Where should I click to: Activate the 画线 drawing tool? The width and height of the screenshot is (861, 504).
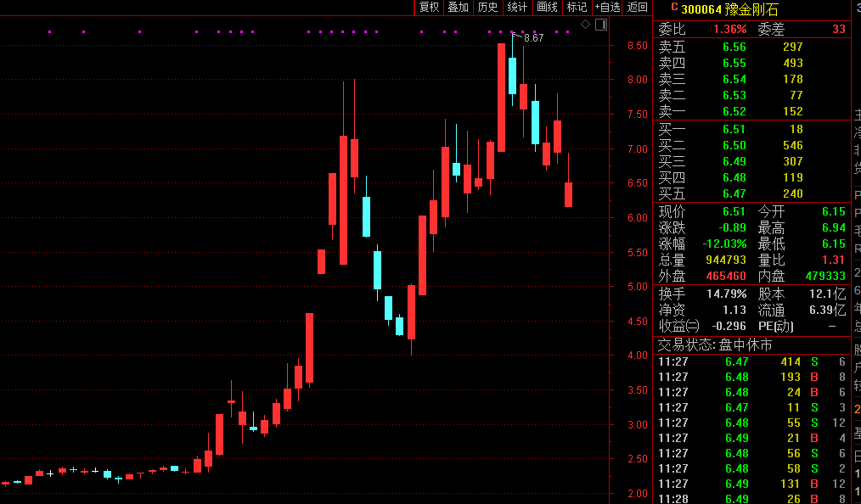pyautogui.click(x=547, y=8)
